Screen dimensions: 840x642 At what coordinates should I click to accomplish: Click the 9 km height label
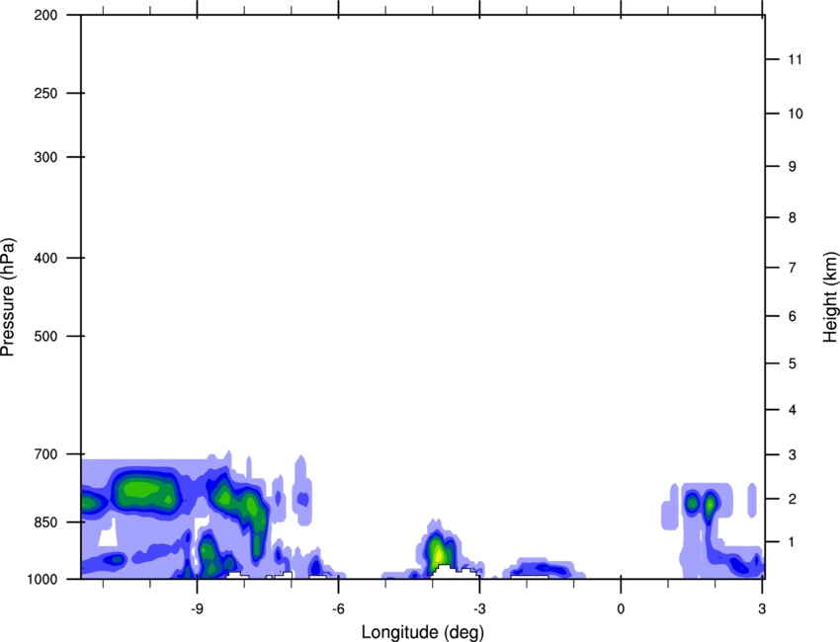tap(792, 167)
